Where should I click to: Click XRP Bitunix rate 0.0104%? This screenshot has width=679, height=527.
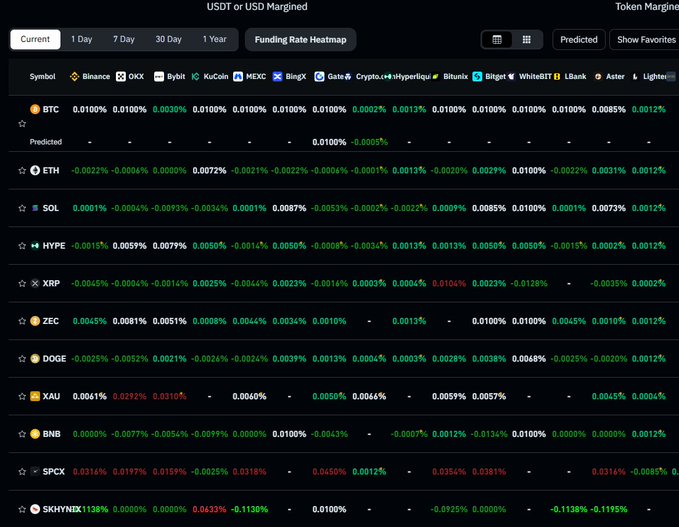pyautogui.click(x=449, y=284)
